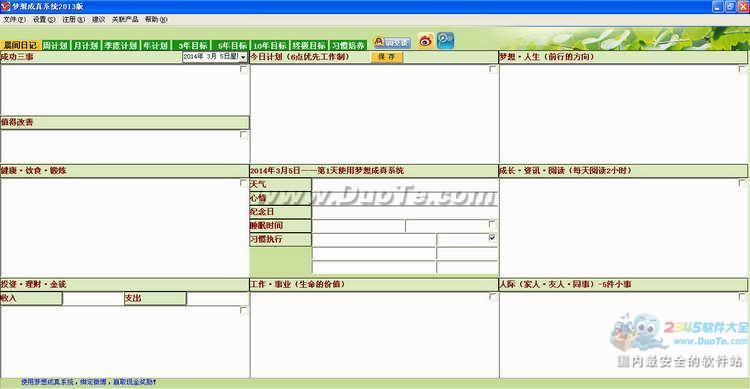Image resolution: width=750 pixels, height=389 pixels.
Task: Uncheck the 习惯执行 row checkbox
Action: click(492, 237)
